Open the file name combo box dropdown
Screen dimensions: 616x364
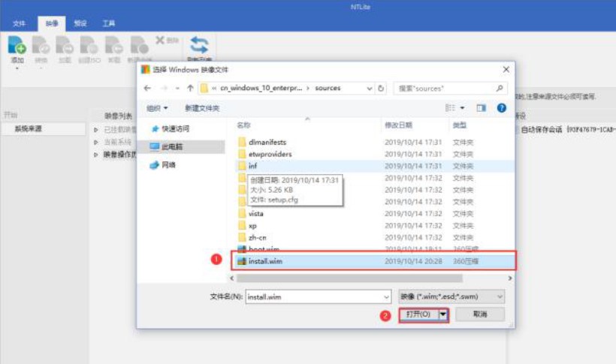pos(386,297)
